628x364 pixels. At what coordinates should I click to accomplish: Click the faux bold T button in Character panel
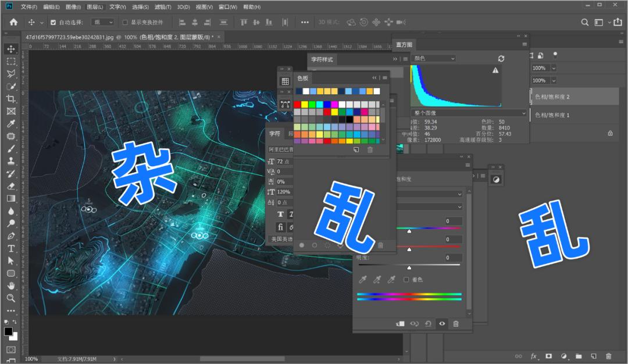pyautogui.click(x=280, y=214)
